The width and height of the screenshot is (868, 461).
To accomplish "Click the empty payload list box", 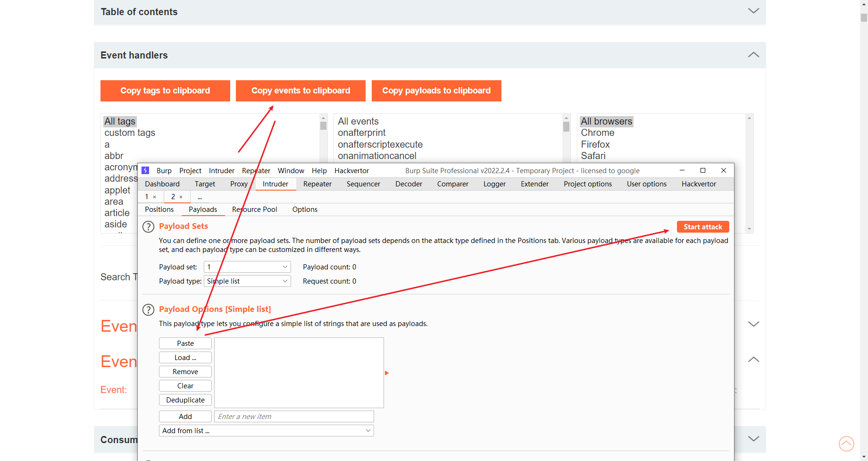I will pos(299,373).
